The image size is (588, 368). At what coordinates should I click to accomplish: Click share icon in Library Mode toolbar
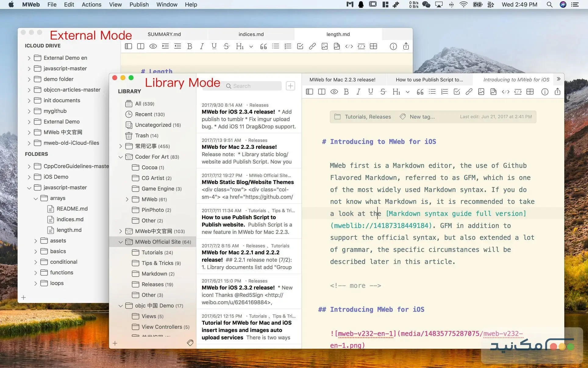[x=558, y=92]
